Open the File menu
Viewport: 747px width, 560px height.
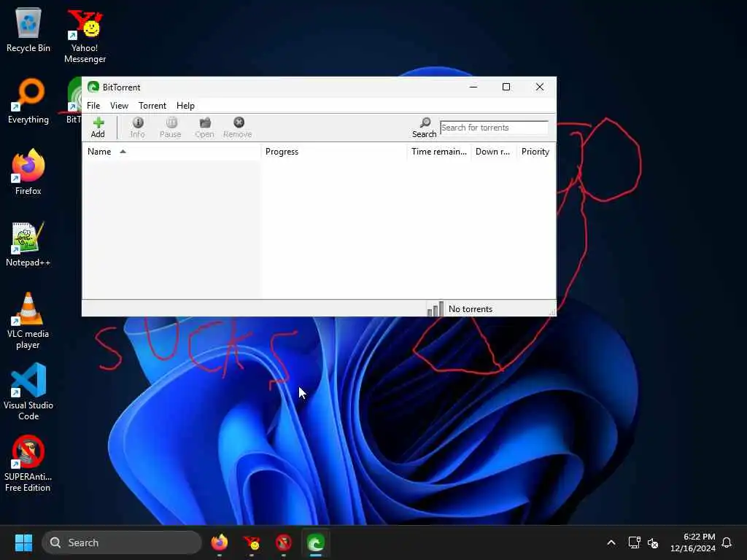(x=93, y=105)
